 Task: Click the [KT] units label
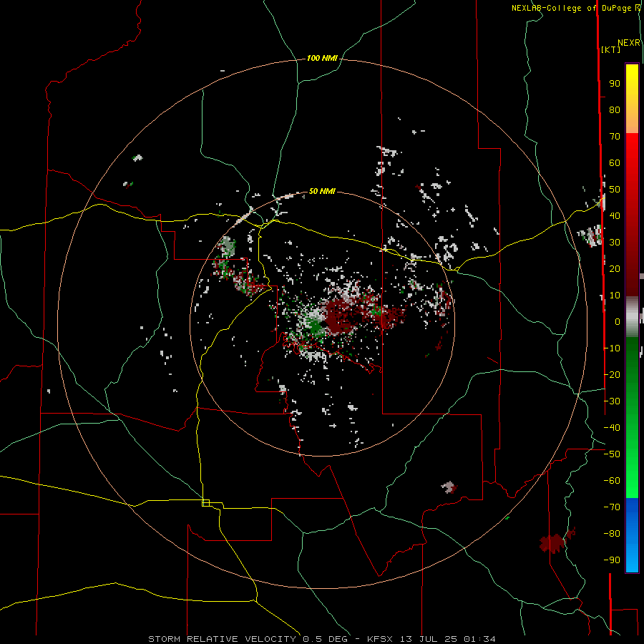[x=611, y=49]
